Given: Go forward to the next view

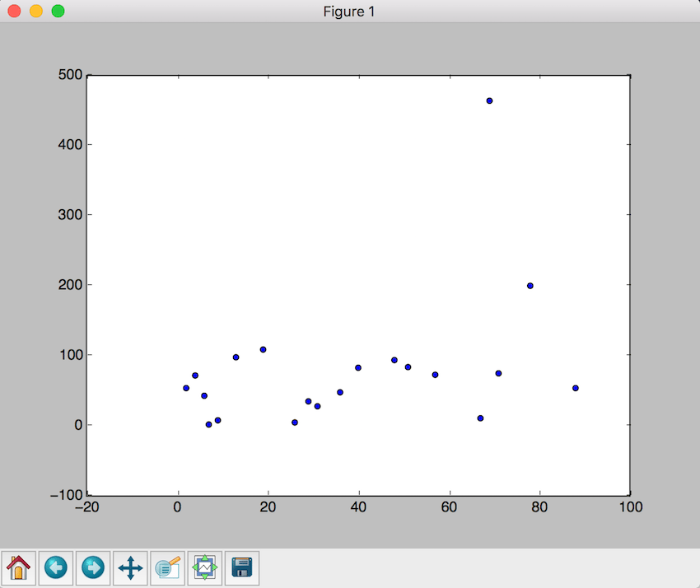Looking at the screenshot, I should (93, 568).
